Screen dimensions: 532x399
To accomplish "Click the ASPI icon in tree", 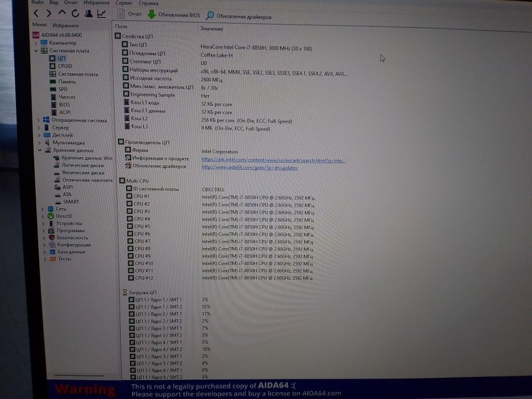I will point(58,187).
